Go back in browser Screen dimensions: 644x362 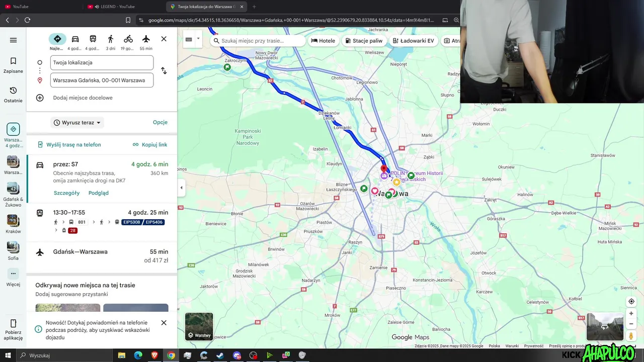coord(7,20)
